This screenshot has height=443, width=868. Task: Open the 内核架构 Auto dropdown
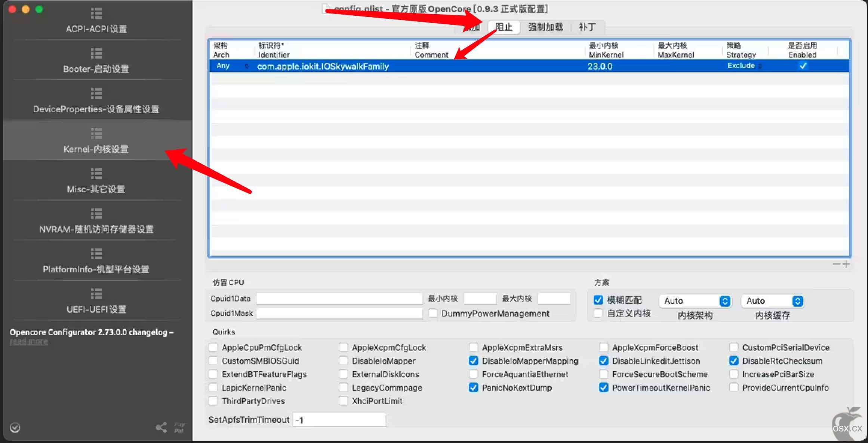click(x=695, y=301)
